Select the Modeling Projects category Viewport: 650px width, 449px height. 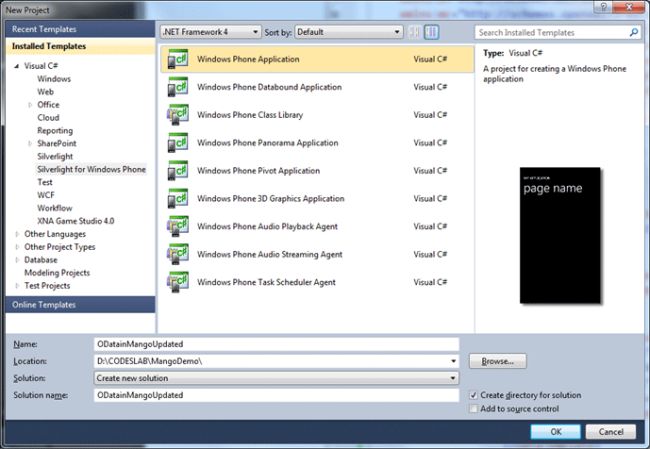[57, 273]
